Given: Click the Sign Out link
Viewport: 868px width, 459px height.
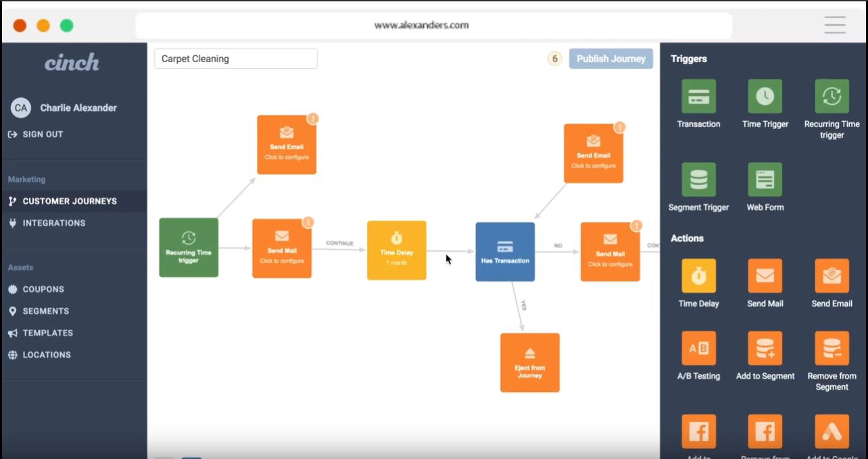Looking at the screenshot, I should coord(36,134).
